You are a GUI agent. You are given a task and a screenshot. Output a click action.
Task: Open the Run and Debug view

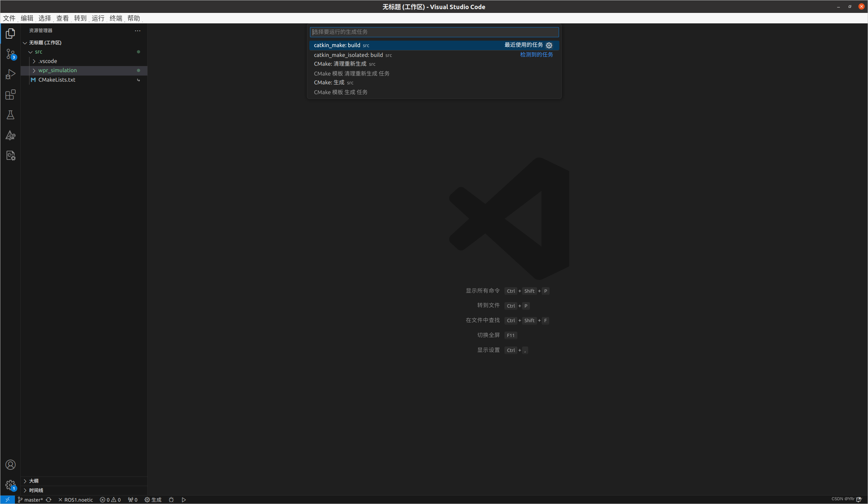click(x=10, y=75)
